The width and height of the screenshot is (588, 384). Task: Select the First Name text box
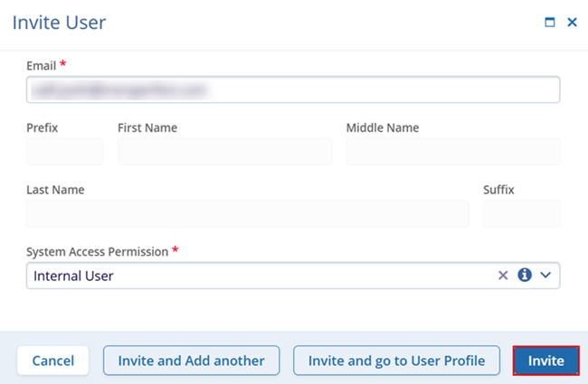(x=224, y=152)
